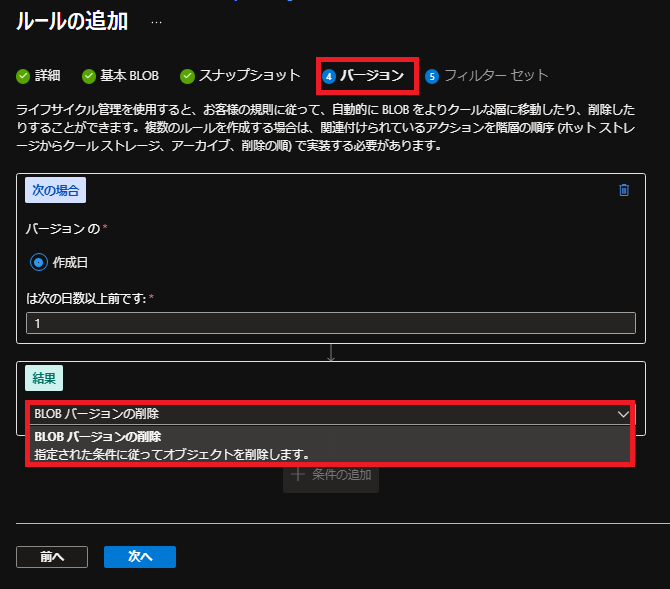This screenshot has width=670, height=589.
Task: Open the more options ellipsis next to the title
Action: (156, 22)
